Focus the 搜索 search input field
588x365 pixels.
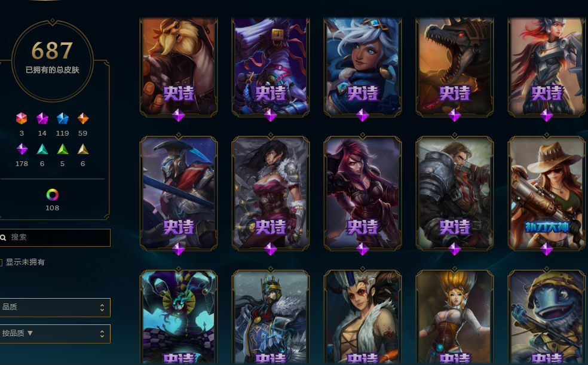tap(55, 238)
